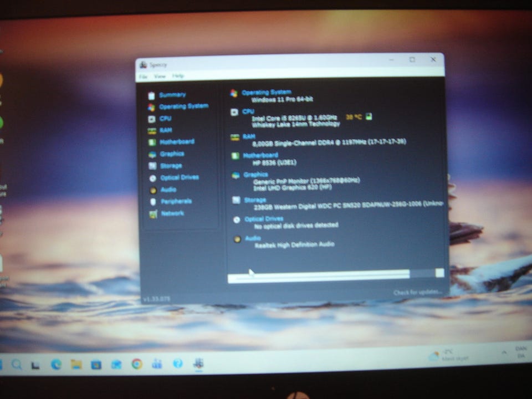Select the Audio speaker icon in sidebar

tap(153, 190)
